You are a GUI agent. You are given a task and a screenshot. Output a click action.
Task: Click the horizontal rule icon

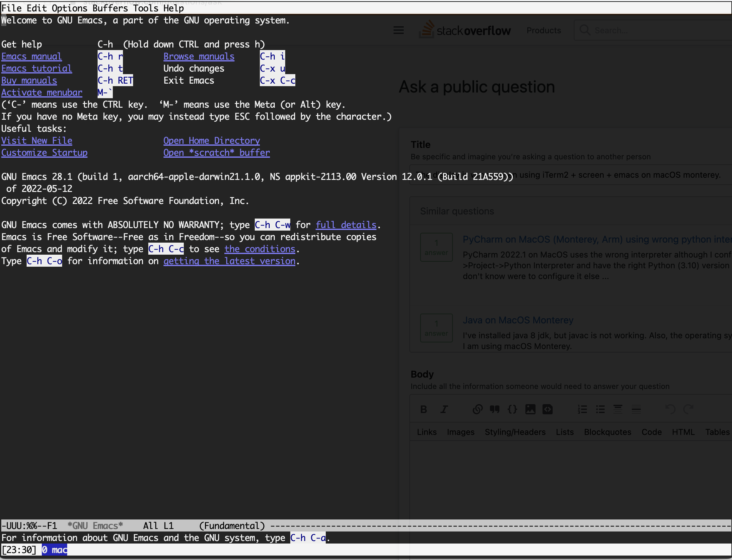636,409
